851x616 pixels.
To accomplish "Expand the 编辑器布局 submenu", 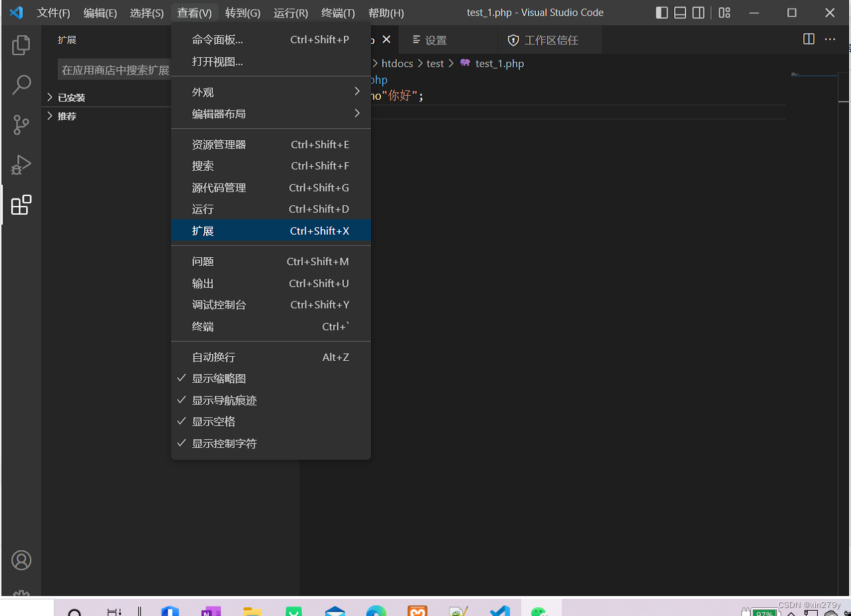I will pos(271,114).
